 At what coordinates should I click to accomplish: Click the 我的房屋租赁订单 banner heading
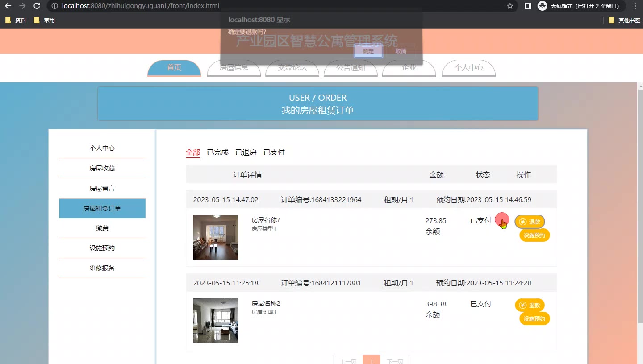click(x=317, y=110)
